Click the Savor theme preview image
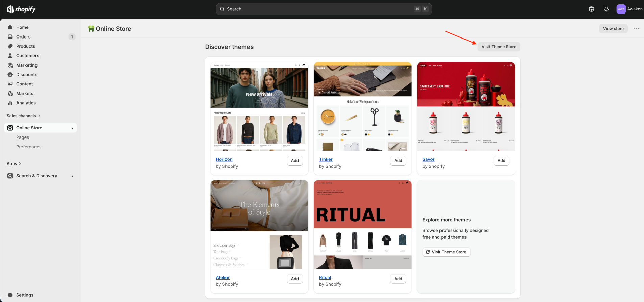644x302 pixels. 466,106
